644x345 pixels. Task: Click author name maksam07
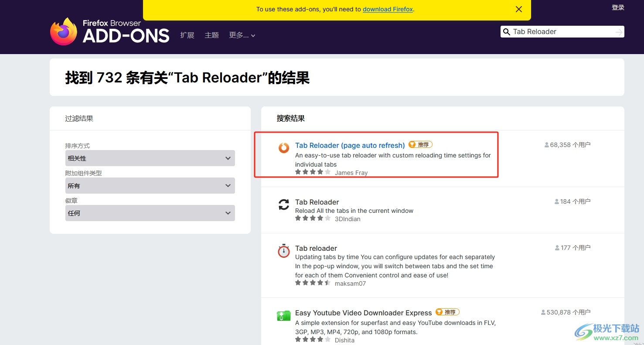coord(350,284)
